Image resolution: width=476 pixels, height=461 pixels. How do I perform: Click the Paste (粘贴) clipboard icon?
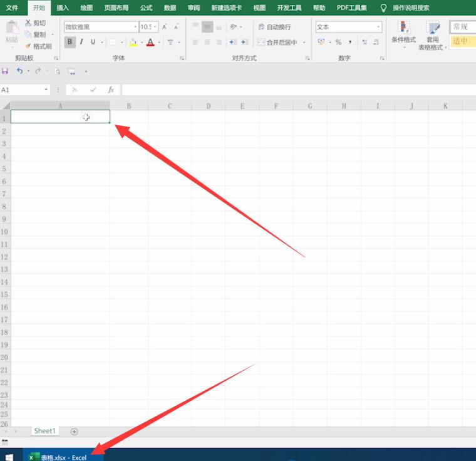(12, 28)
